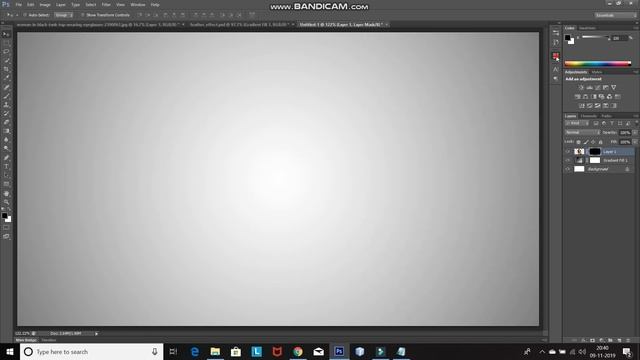640x360 pixels.
Task: Open the Auto-Select Group dropdown
Action: pyautogui.click(x=63, y=15)
